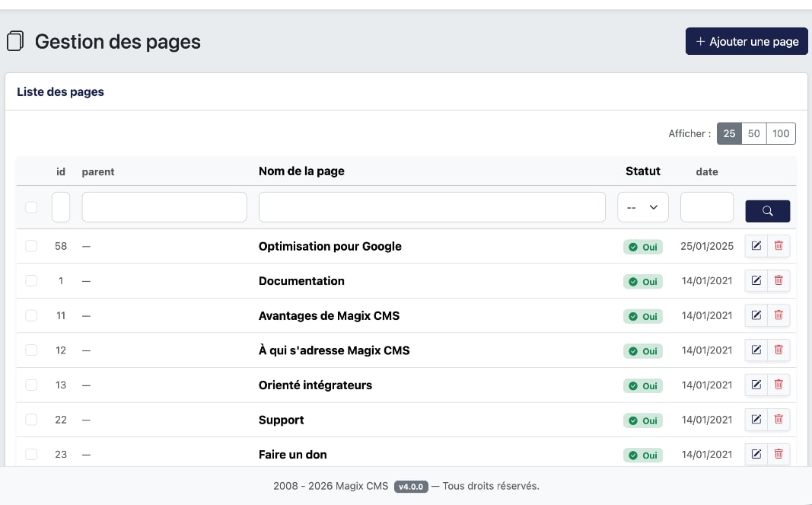
Task: Delete the Documentation page via trash icon
Action: [x=779, y=280]
